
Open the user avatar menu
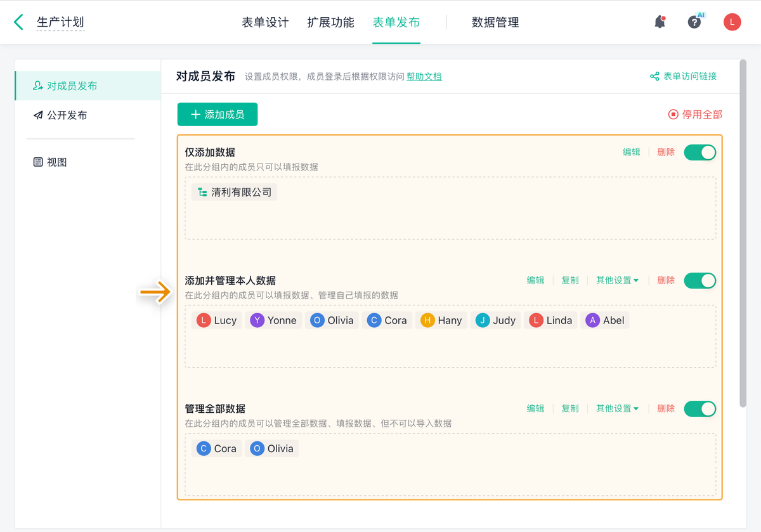732,22
